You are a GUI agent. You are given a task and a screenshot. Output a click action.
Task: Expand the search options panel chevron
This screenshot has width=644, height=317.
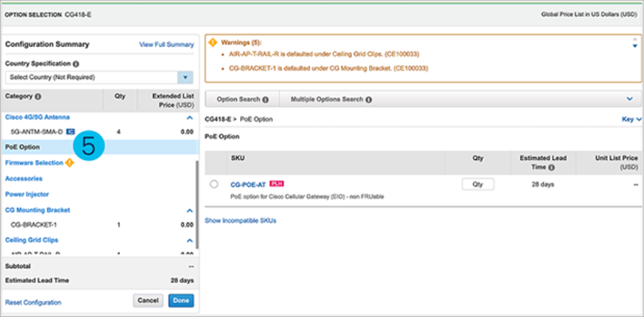pyautogui.click(x=629, y=99)
